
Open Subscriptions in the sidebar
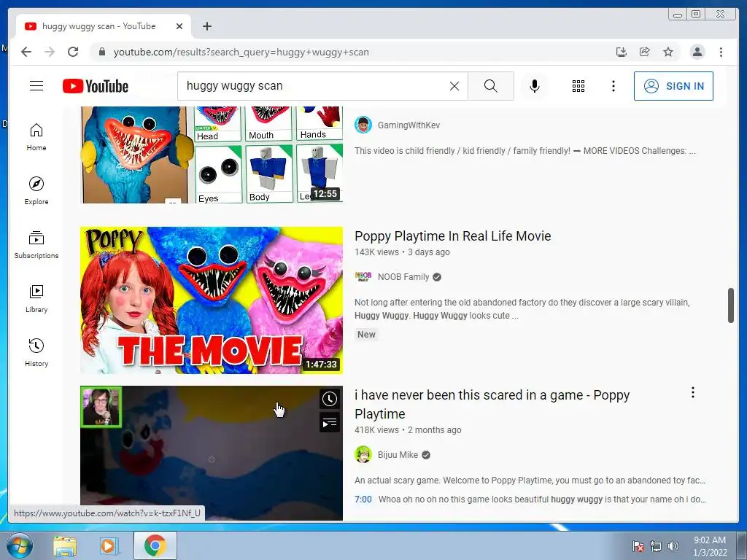(x=36, y=245)
